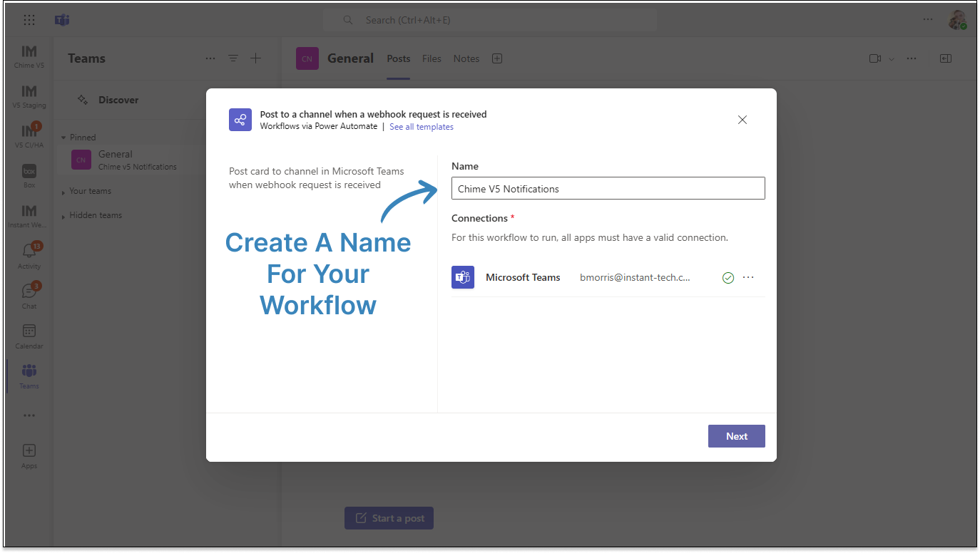Show more apps ellipsis in sidebar
This screenshot has width=980, height=553.
29,415
